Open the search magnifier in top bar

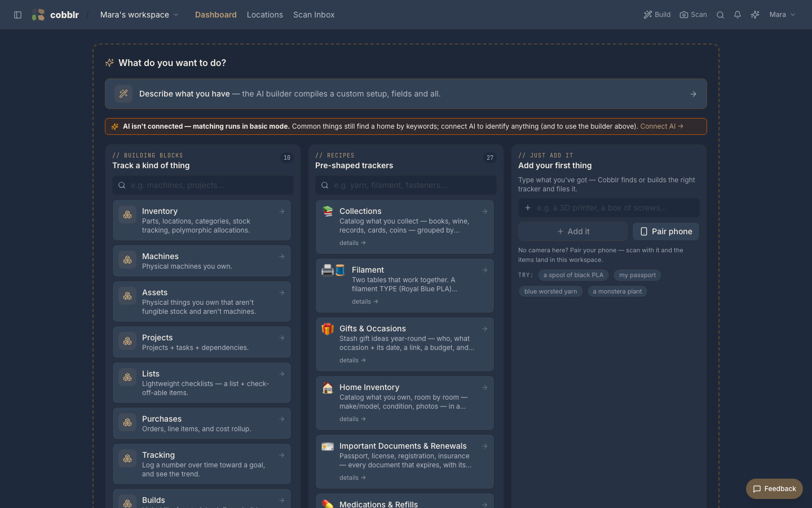point(720,15)
